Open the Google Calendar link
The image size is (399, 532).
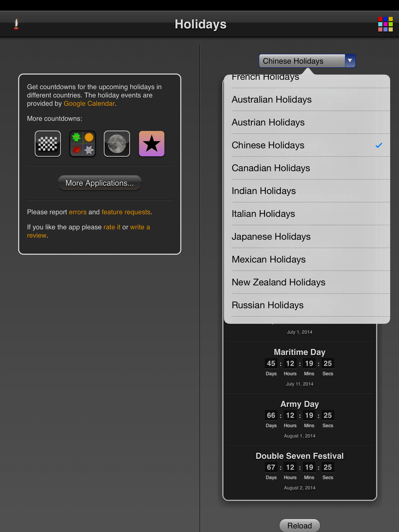point(89,104)
